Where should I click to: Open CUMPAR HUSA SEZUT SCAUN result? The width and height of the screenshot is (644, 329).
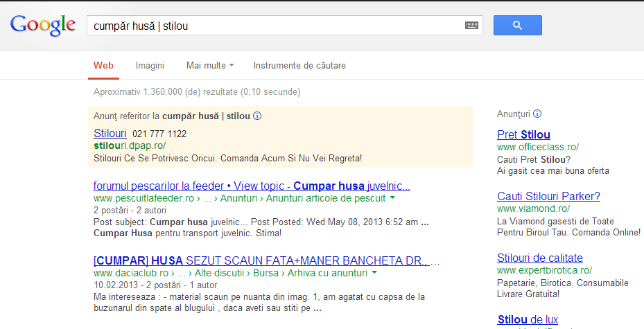coord(266,261)
